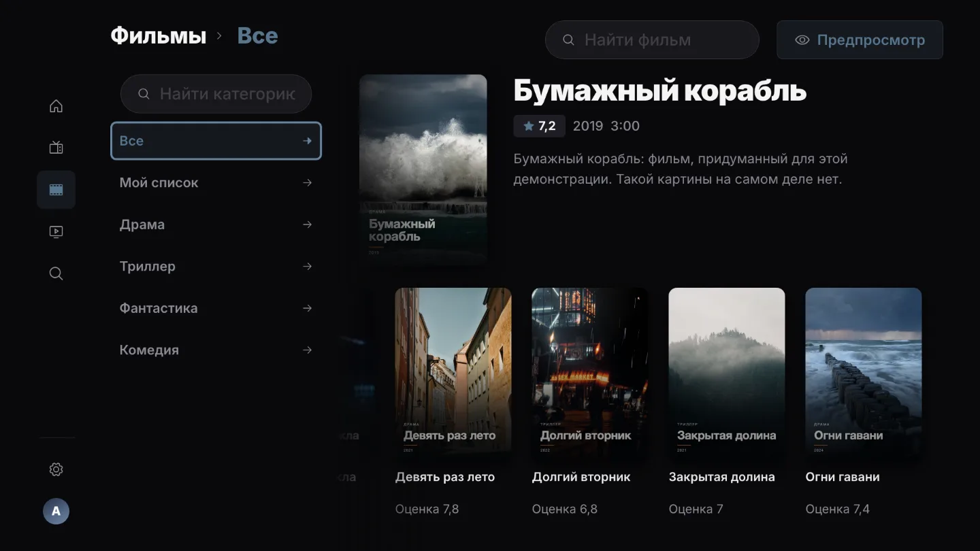The height and width of the screenshot is (551, 980).
Task: Focus the Найти категорию search field
Action: pyautogui.click(x=216, y=94)
